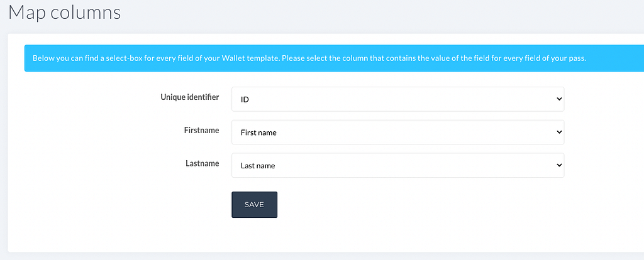Click the chevron arrow on the ID dropdown
Viewport: 644px width, 260px height.
(558, 99)
